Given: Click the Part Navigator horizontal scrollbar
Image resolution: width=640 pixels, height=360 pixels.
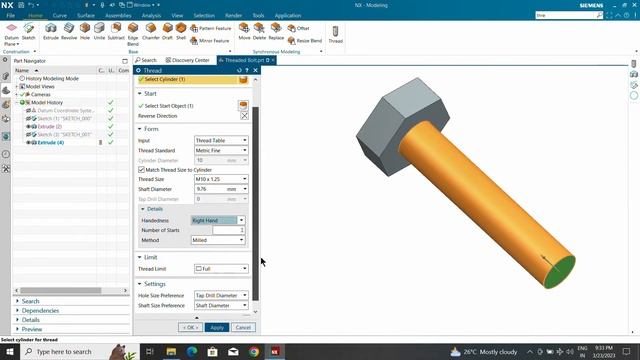Looking at the screenshot, I should tap(60, 290).
